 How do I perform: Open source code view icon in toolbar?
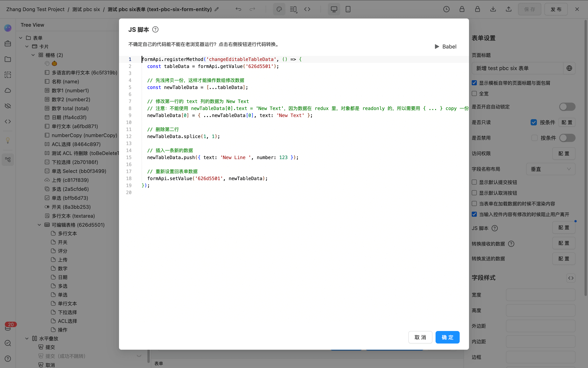pos(307,9)
